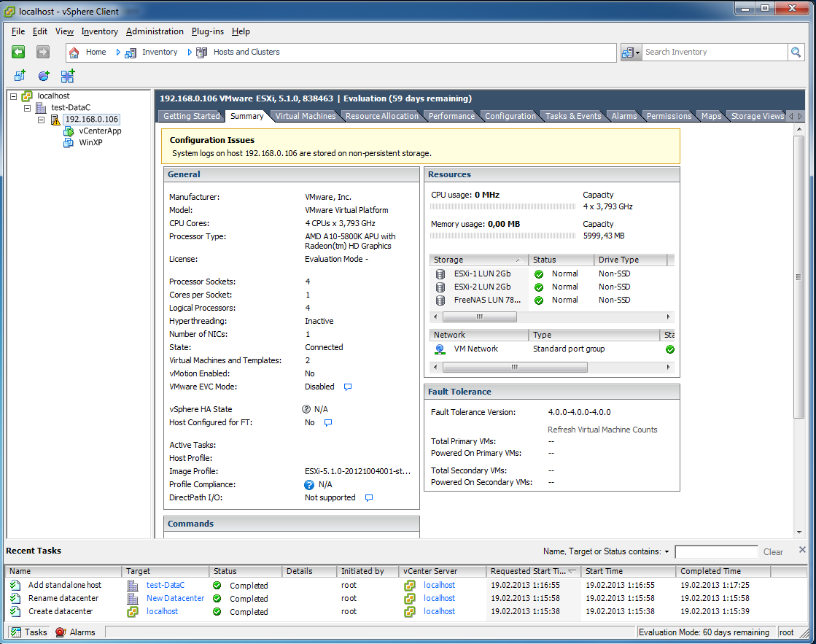Click the Hosts and Clusters breadcrumb icon
816x644 pixels.
pyautogui.click(x=202, y=53)
